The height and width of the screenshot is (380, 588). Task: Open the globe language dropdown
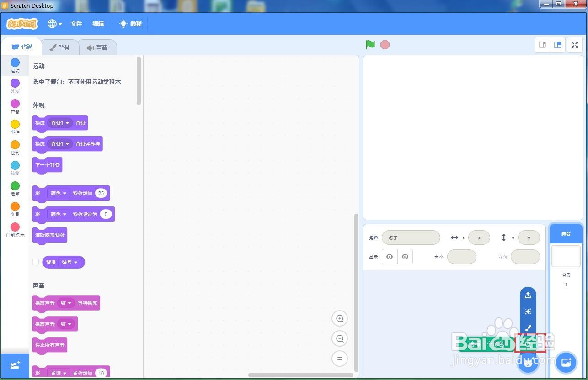(55, 24)
